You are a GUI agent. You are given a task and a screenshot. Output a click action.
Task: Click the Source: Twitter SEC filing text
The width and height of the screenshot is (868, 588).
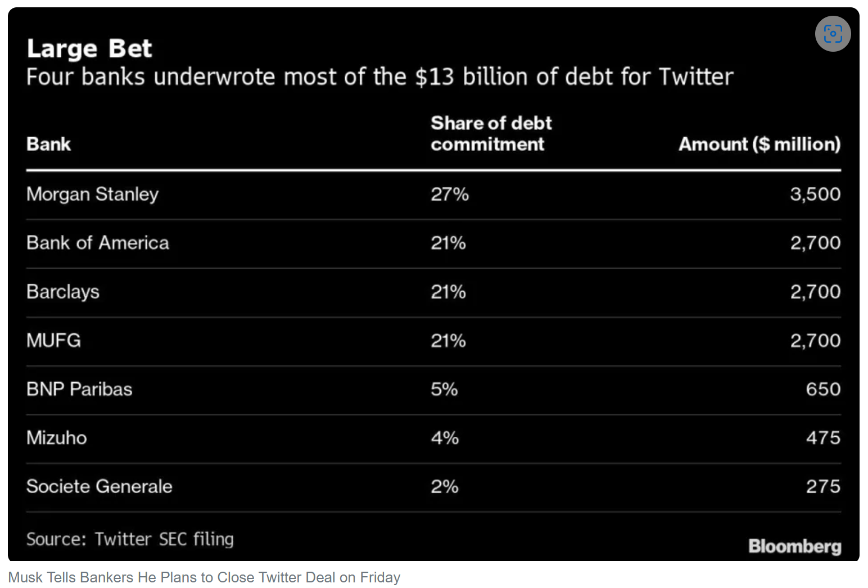pos(130,539)
